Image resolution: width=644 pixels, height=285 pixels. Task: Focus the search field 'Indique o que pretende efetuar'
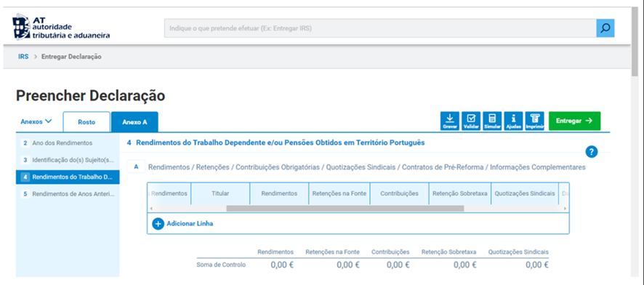(x=380, y=28)
